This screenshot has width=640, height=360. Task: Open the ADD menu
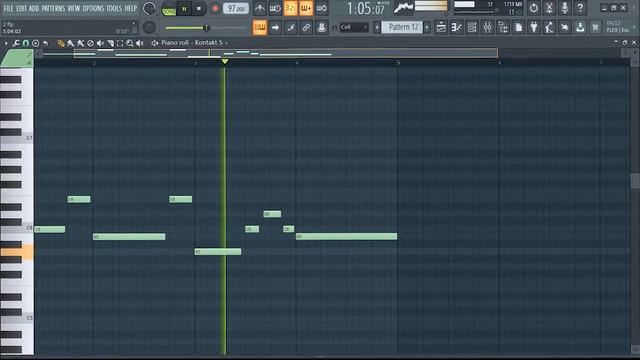(x=34, y=8)
